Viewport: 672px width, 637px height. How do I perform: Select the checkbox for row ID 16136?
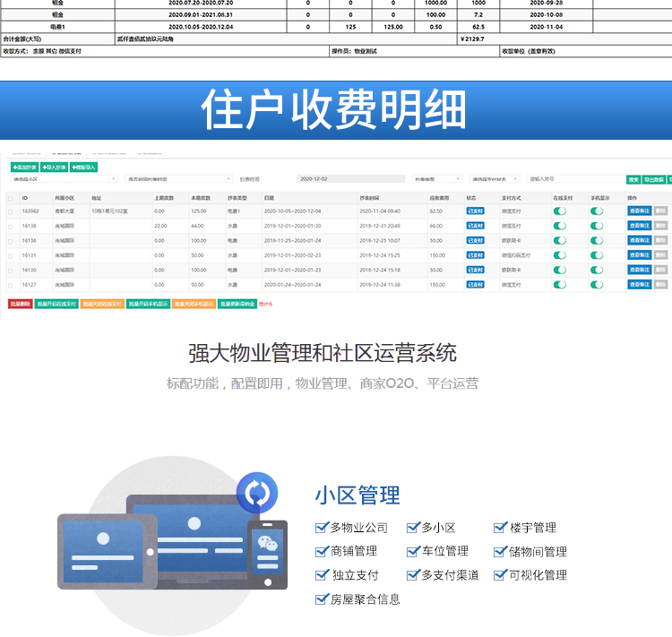point(10,241)
